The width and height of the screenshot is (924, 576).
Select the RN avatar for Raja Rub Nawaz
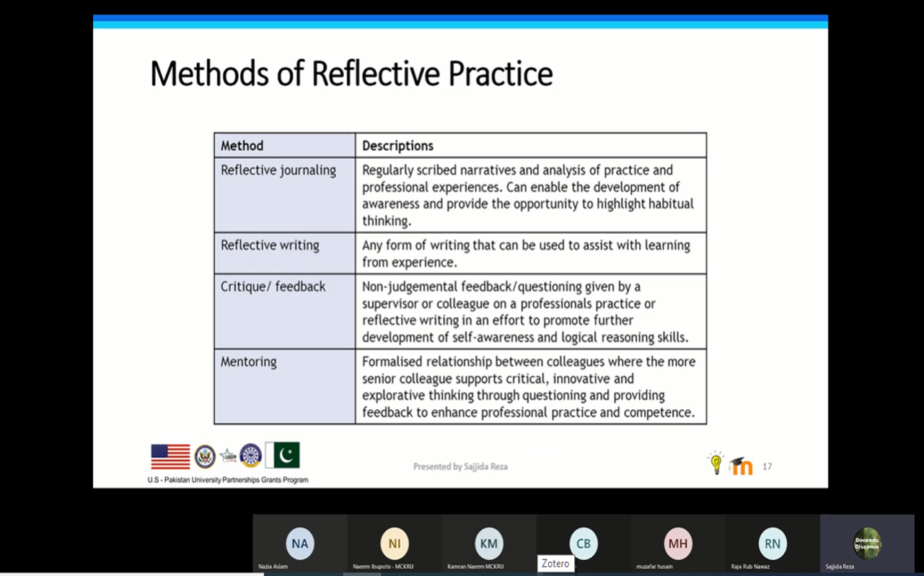pos(773,544)
